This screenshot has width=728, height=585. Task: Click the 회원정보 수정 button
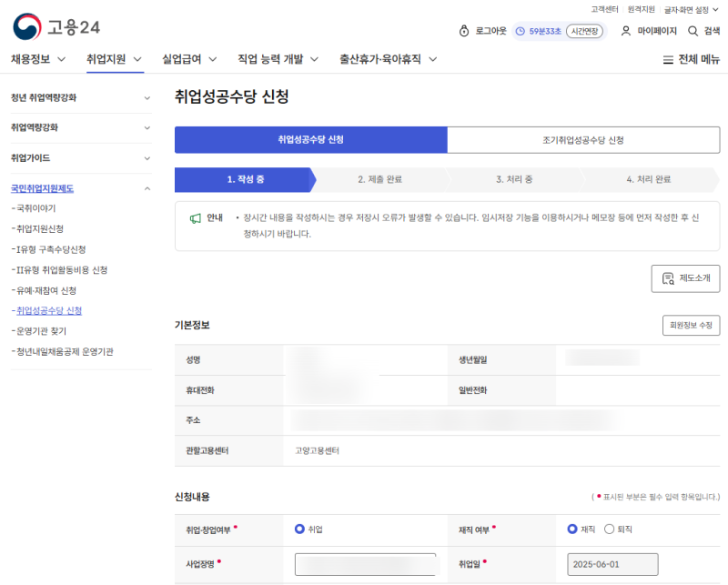pos(692,325)
